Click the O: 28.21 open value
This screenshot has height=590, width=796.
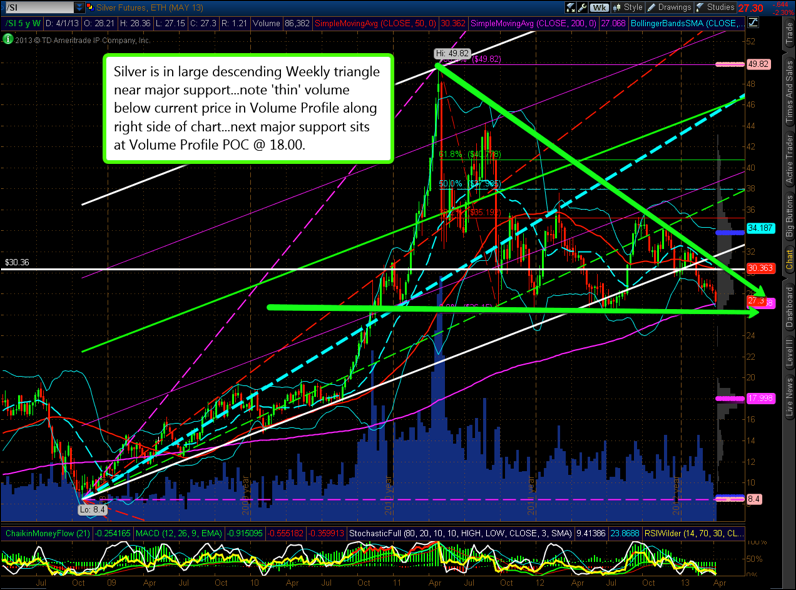tap(99, 23)
